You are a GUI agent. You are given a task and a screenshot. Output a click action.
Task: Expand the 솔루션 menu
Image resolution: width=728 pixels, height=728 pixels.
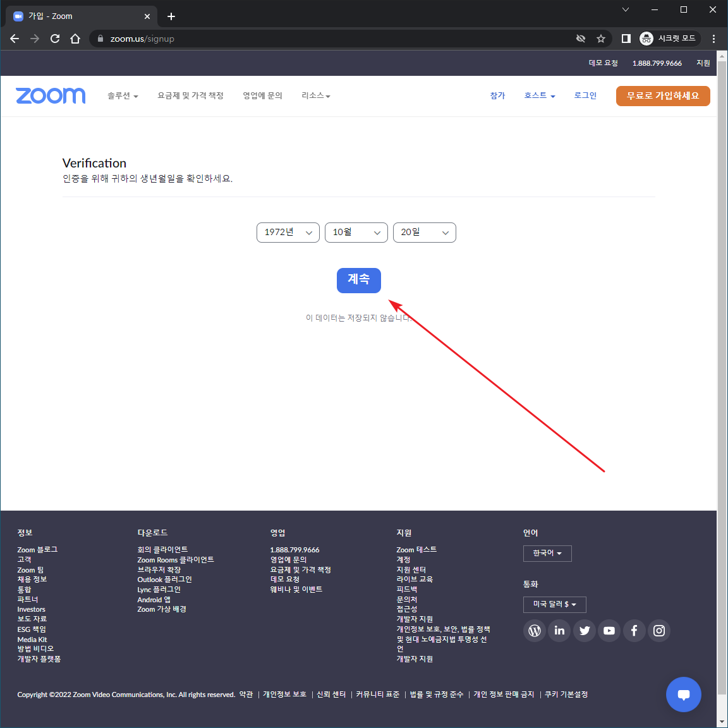pos(123,95)
